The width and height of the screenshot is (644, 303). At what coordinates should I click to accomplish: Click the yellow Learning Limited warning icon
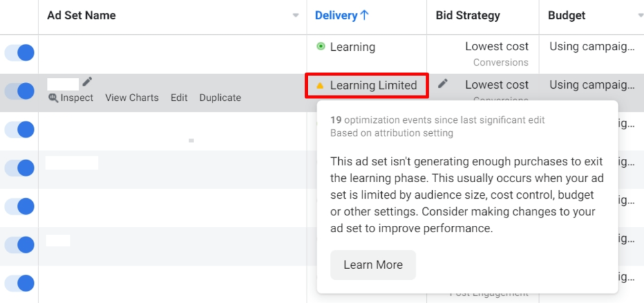point(321,86)
